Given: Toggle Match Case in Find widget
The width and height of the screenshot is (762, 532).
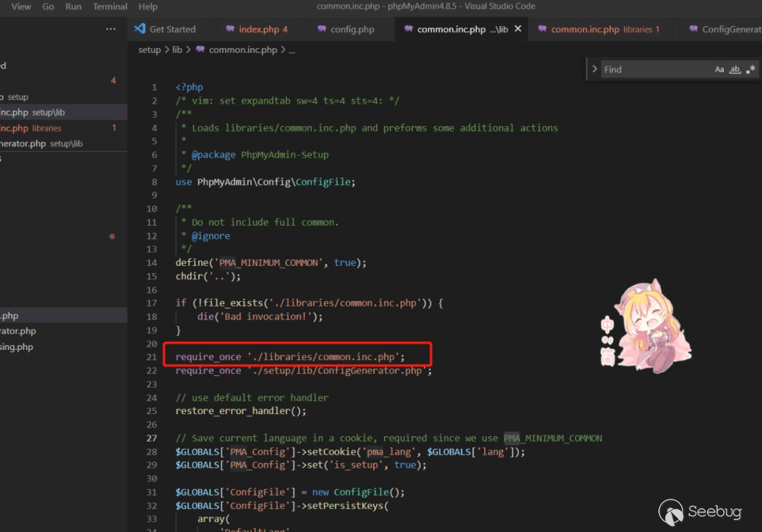Looking at the screenshot, I should 719,69.
